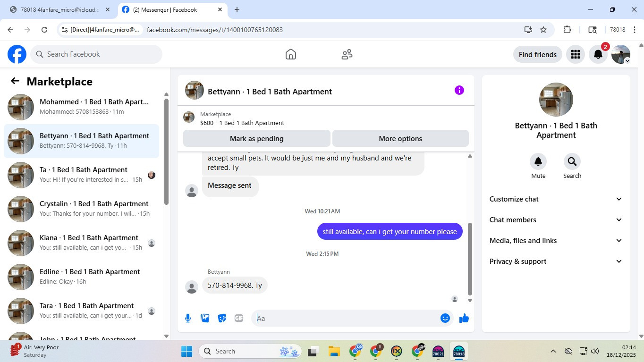
Task: Open a new browser tab
Action: click(237, 9)
